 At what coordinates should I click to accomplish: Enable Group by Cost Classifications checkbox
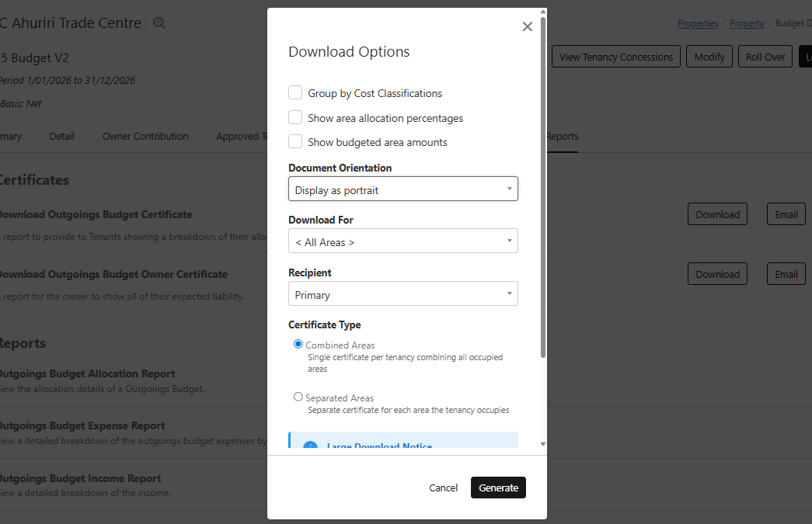click(x=295, y=93)
